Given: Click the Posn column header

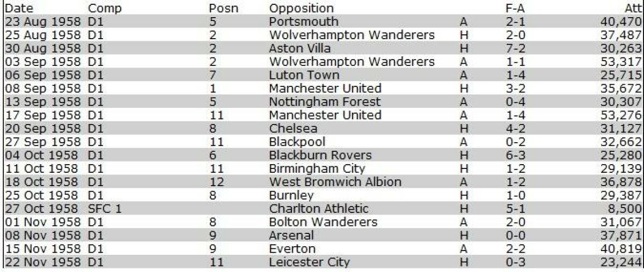Looking at the screenshot, I should click(x=223, y=9).
